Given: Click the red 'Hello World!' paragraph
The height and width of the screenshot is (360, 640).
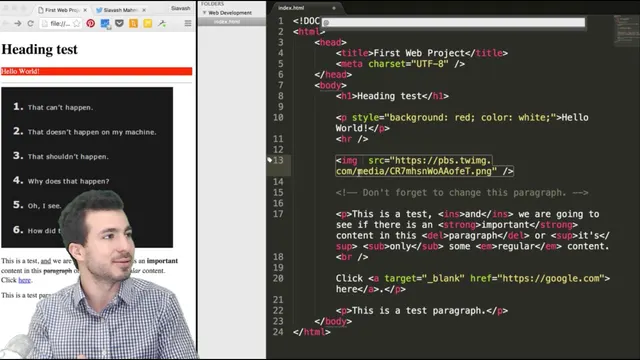Looking at the screenshot, I should [96, 71].
